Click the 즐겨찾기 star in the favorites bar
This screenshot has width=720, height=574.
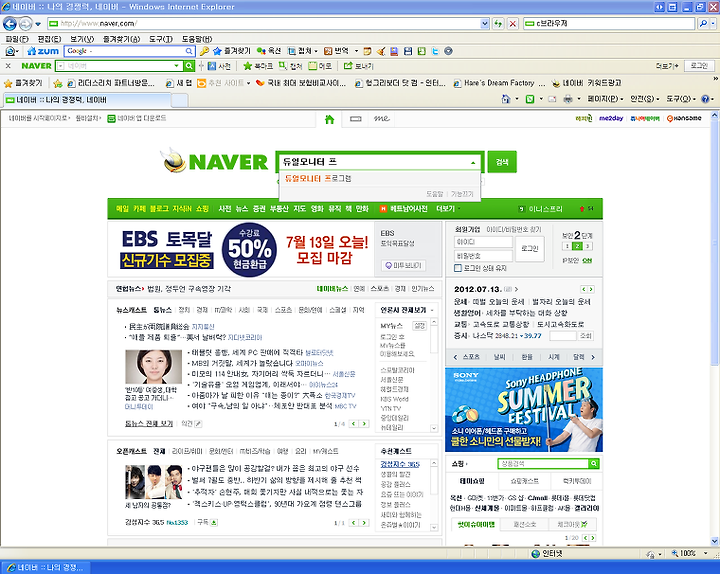8,83
